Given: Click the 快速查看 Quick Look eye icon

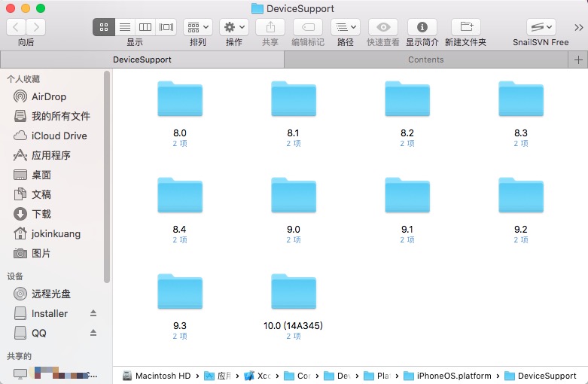Looking at the screenshot, I should (383, 27).
